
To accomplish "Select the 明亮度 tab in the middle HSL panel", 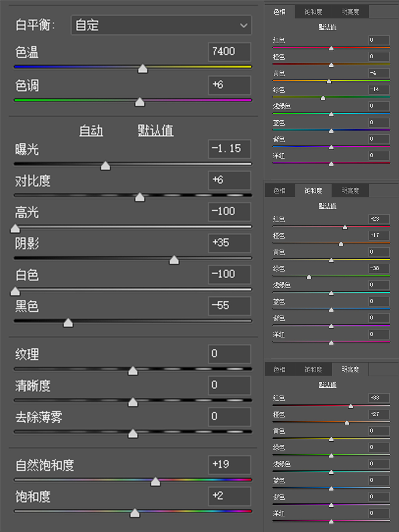I will tap(350, 191).
